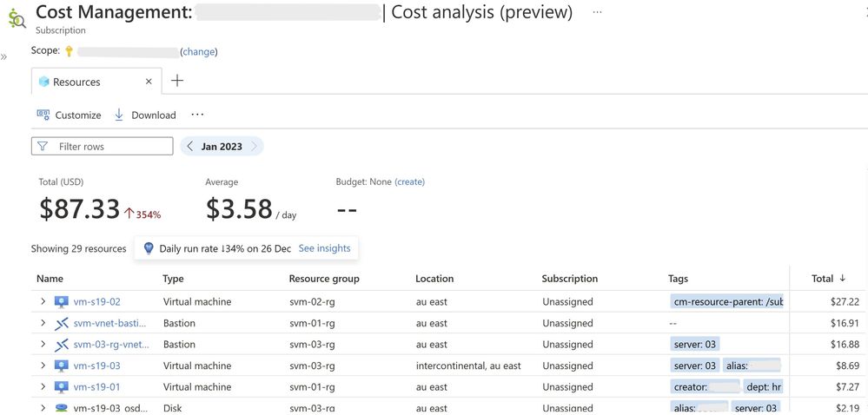This screenshot has height=415, width=868.
Task: Go to next month after Jan 2023
Action: click(254, 147)
